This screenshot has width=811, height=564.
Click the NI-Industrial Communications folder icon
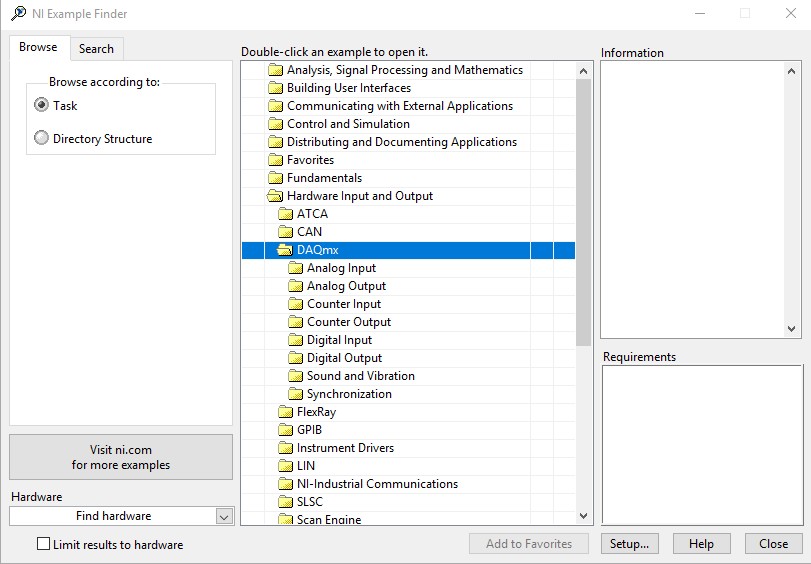tap(286, 484)
